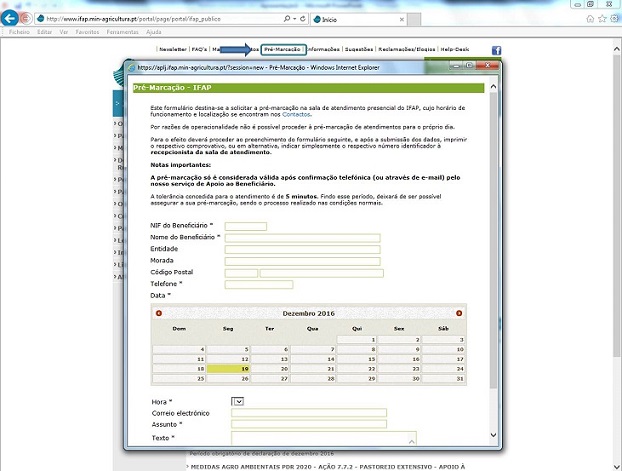This screenshot has width=622, height=471.
Task: Click the Pré-Marcação link
Action: 282,49
